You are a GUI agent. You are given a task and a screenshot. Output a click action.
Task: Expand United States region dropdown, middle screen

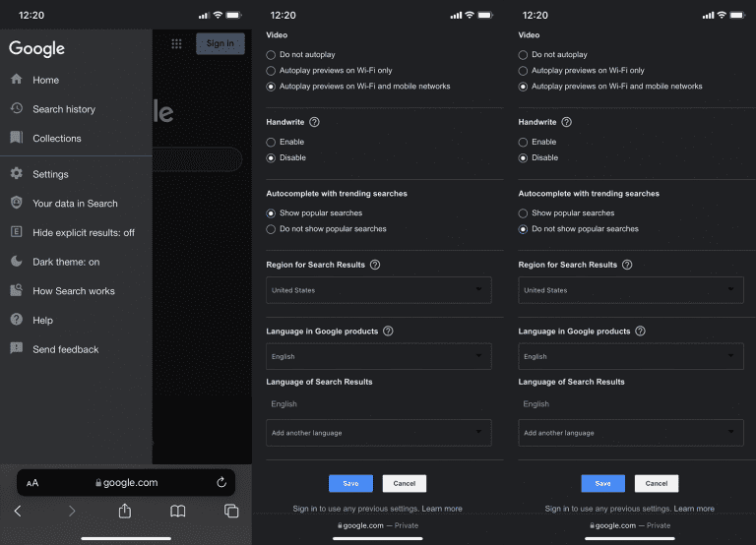pos(378,290)
